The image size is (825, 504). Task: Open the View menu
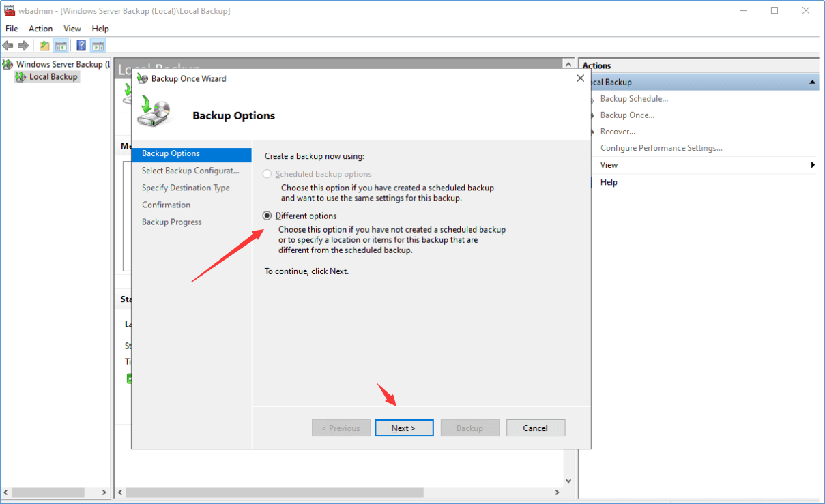72,29
